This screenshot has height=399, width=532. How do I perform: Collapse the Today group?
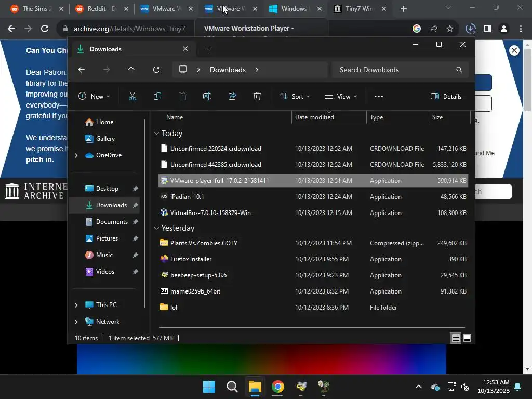tap(156, 134)
